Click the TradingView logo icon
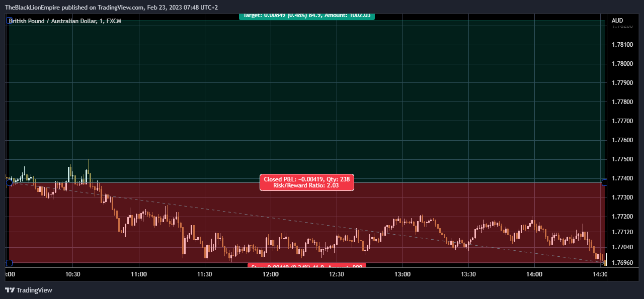 point(11,290)
